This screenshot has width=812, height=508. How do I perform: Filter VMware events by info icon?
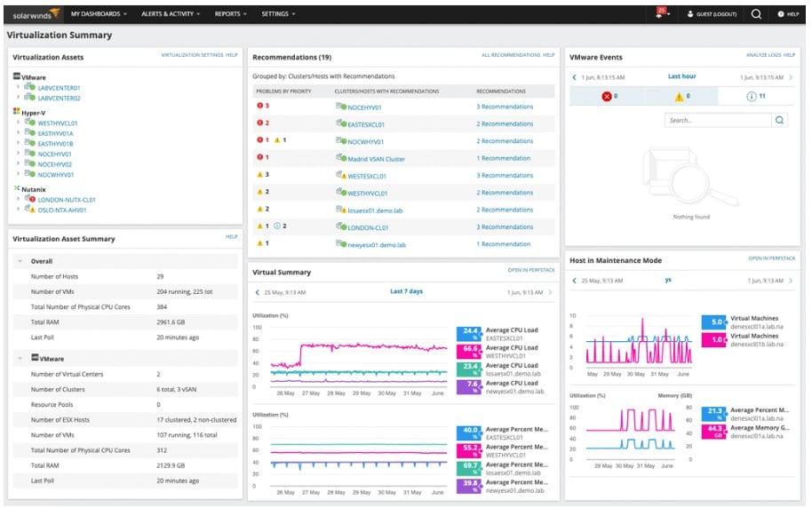point(751,96)
